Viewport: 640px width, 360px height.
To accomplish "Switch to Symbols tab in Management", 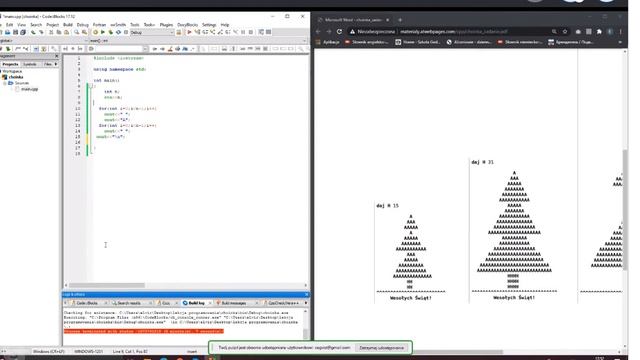I will 29,64.
